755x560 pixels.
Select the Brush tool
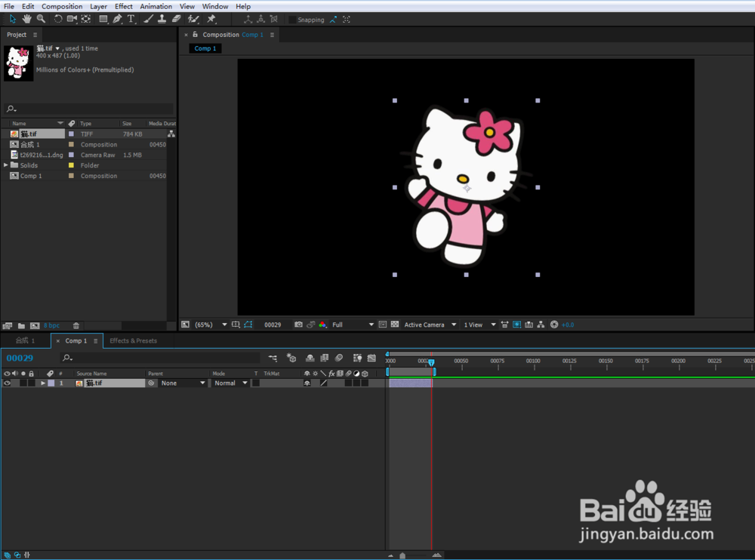pos(148,19)
